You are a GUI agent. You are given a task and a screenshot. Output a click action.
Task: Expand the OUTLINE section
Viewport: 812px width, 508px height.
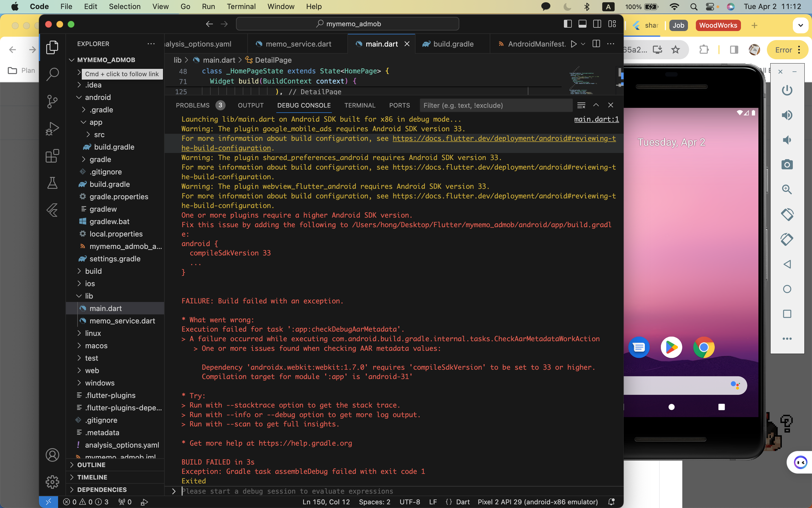(115, 465)
